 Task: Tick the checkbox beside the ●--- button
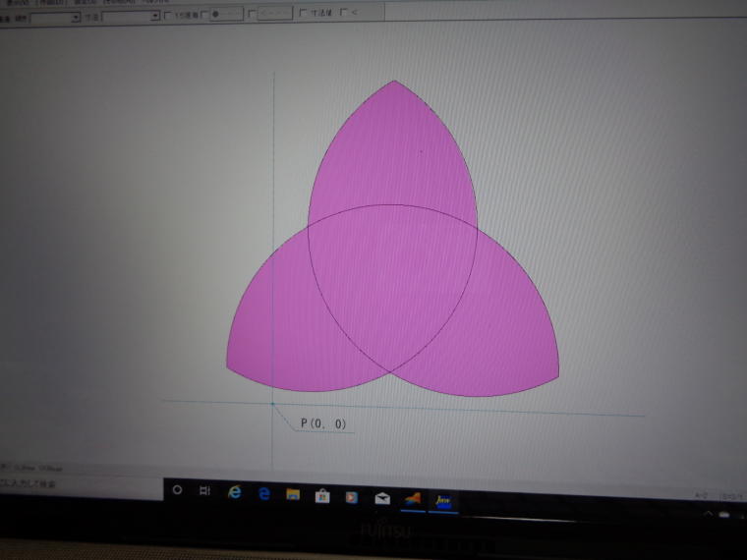point(204,15)
